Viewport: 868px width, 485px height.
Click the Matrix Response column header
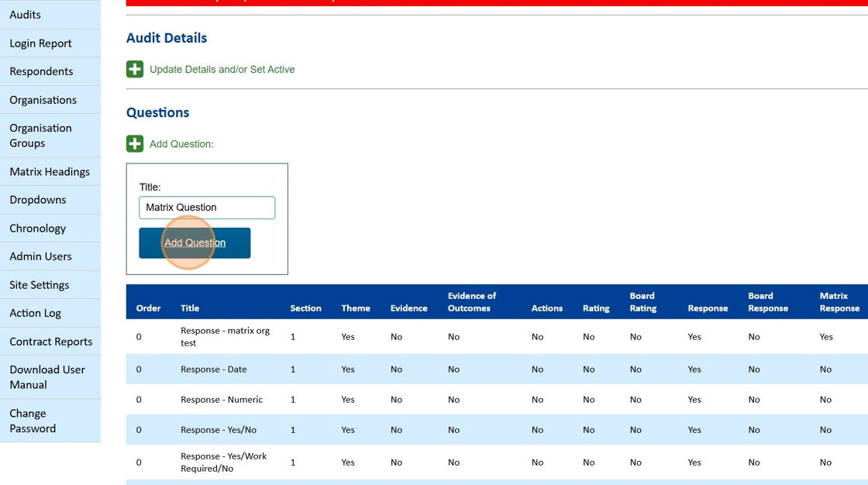click(839, 301)
